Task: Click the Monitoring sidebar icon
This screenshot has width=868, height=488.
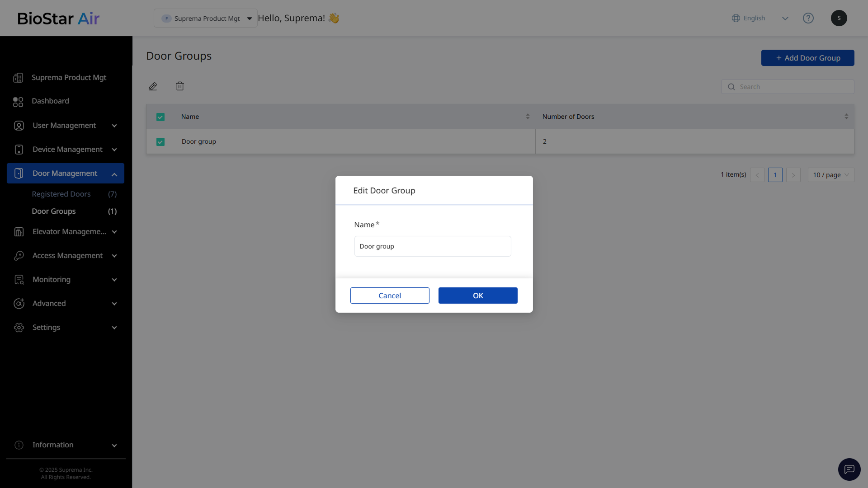Action: pyautogui.click(x=19, y=280)
